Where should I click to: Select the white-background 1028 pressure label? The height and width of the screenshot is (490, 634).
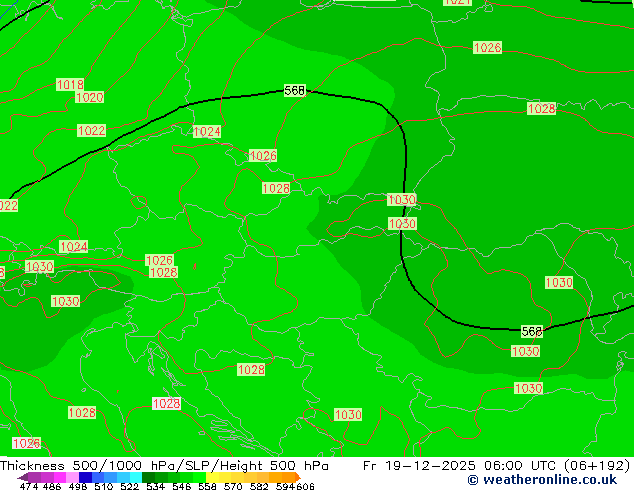(167, 403)
